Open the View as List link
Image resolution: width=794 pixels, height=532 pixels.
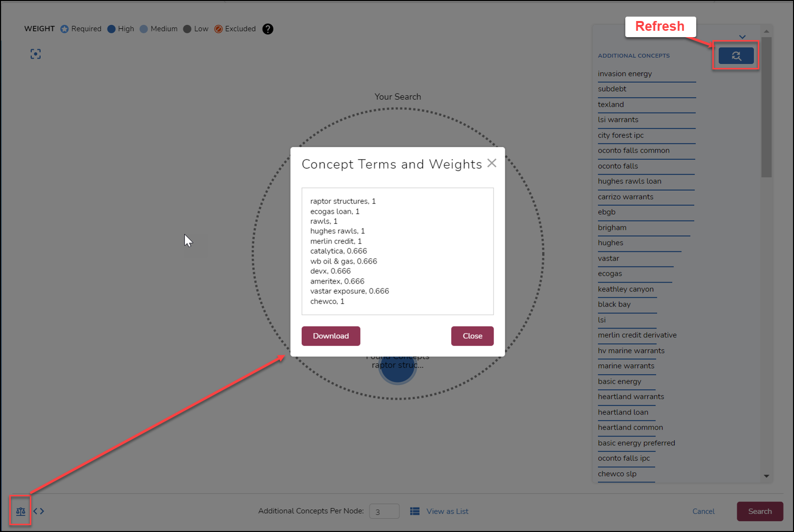447,511
